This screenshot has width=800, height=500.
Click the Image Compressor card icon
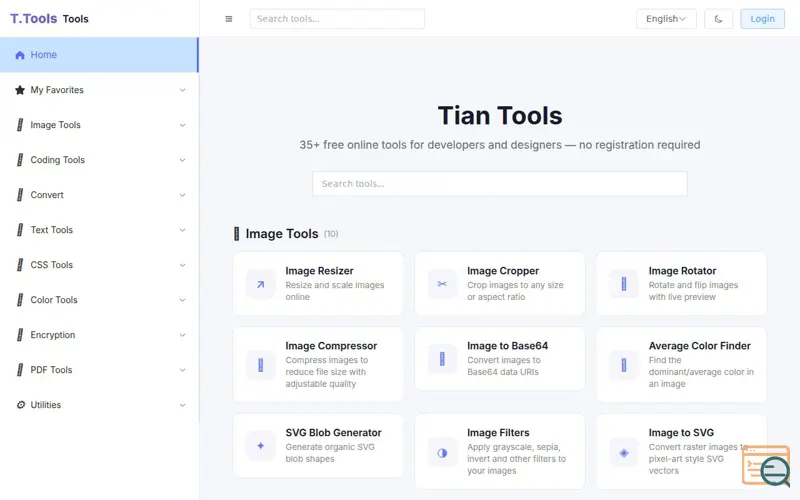point(261,365)
